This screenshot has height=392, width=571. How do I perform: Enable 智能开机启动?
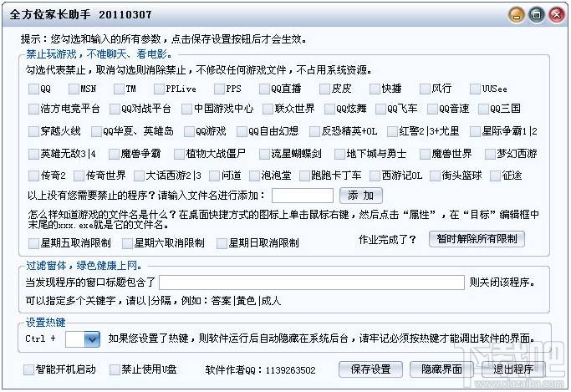click(x=28, y=369)
